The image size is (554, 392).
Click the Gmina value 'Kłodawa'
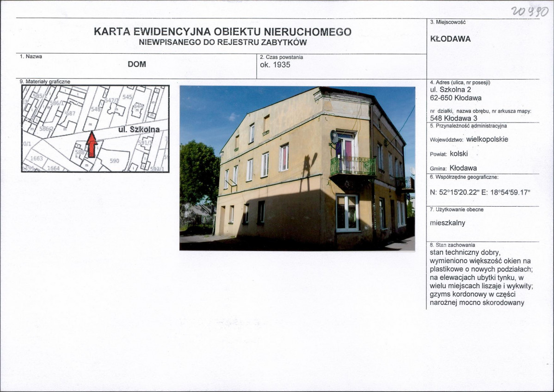coord(463,168)
